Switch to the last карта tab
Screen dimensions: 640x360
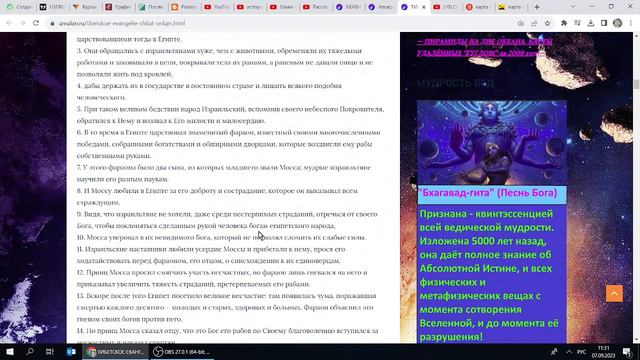(x=511, y=7)
